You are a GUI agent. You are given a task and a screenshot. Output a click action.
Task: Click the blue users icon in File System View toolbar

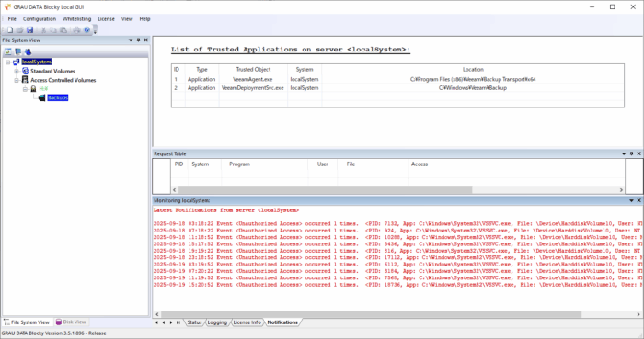[28, 51]
